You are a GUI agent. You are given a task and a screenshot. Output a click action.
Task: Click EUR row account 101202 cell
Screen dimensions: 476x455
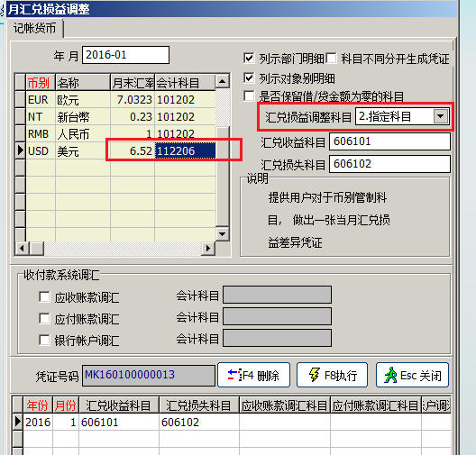(185, 100)
